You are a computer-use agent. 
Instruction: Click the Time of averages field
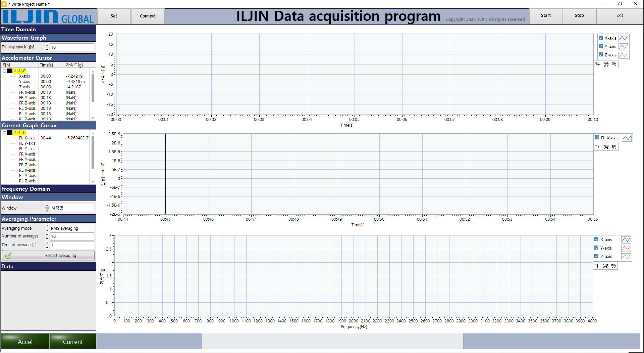tap(72, 245)
